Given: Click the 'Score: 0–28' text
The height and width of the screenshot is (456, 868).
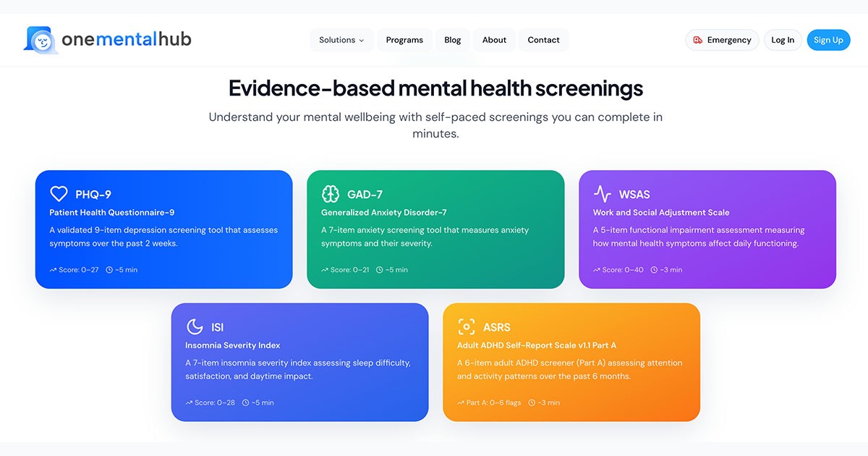Looking at the screenshot, I should click(x=215, y=402).
